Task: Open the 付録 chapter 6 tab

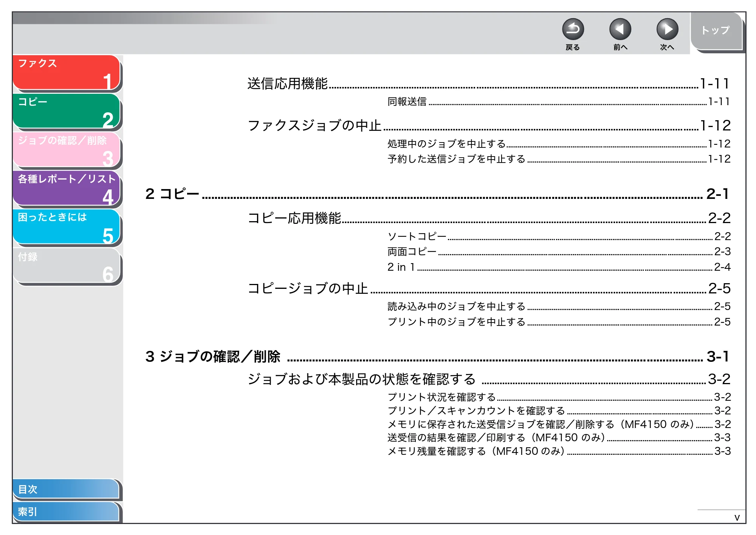Action: [67, 266]
